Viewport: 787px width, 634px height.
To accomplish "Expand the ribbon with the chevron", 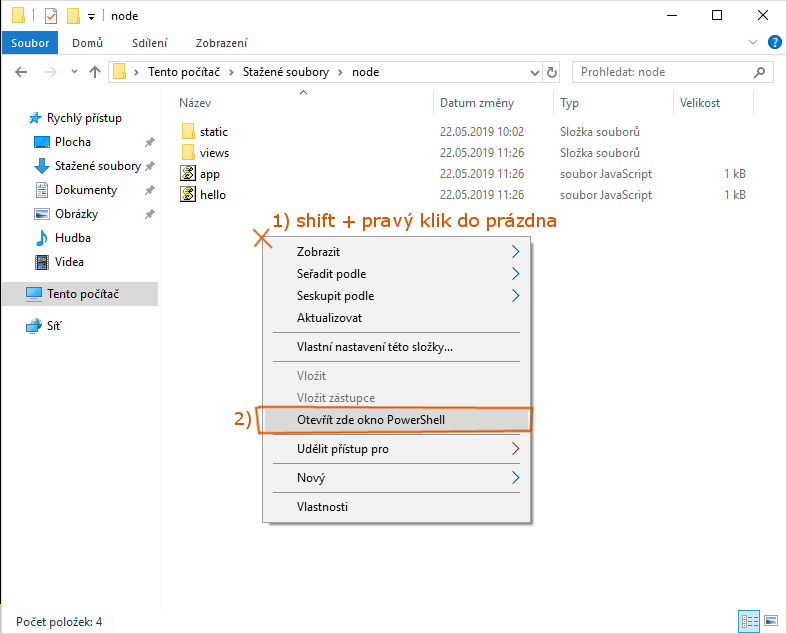I will point(753,43).
